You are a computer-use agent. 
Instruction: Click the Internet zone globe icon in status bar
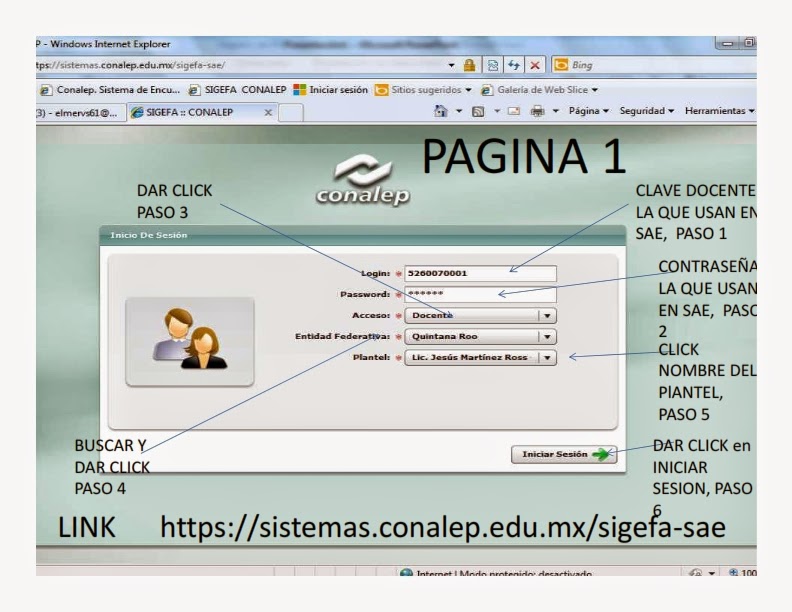click(x=406, y=572)
